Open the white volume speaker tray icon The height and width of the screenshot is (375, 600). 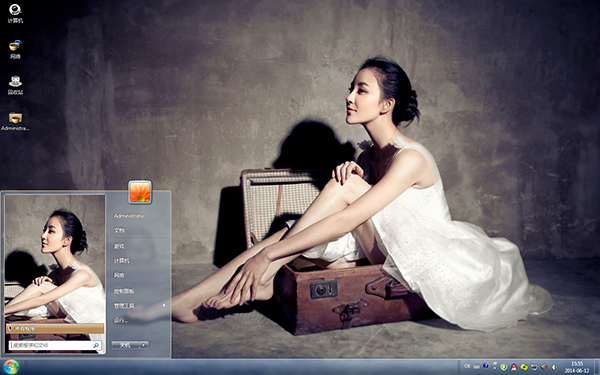[x=554, y=367]
